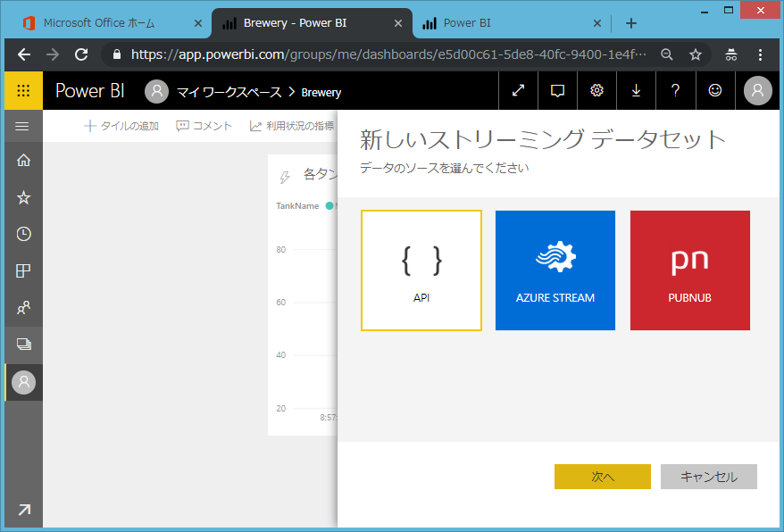Viewport: 784px width, 532px height.
Task: Toggle the left navigation hamburger menu
Action: click(22, 127)
